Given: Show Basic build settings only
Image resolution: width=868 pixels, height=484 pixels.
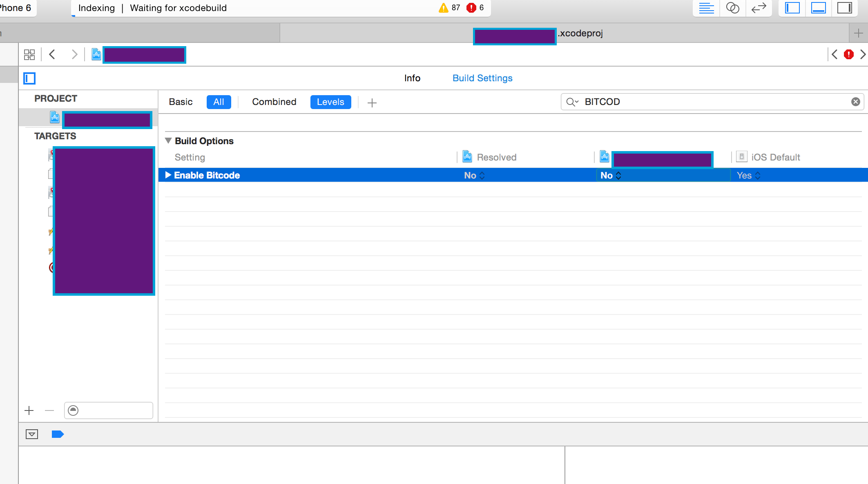Looking at the screenshot, I should tap(181, 102).
